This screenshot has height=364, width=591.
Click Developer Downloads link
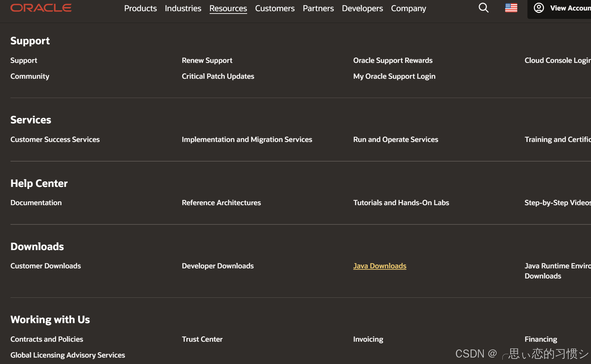click(x=218, y=266)
